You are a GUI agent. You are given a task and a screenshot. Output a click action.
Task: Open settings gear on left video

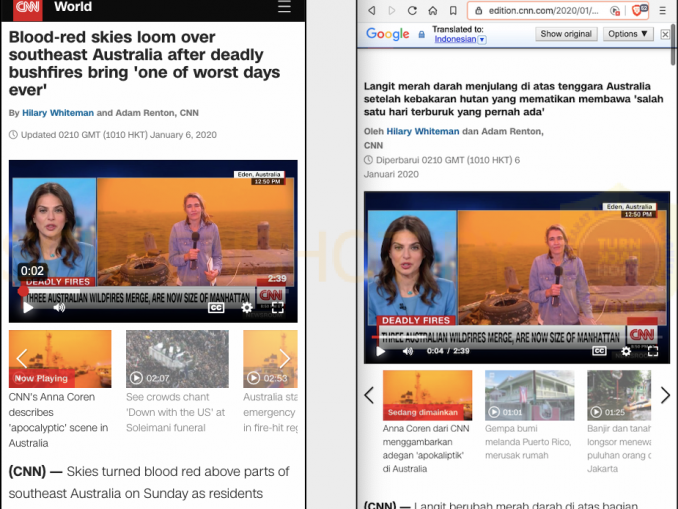click(x=246, y=307)
